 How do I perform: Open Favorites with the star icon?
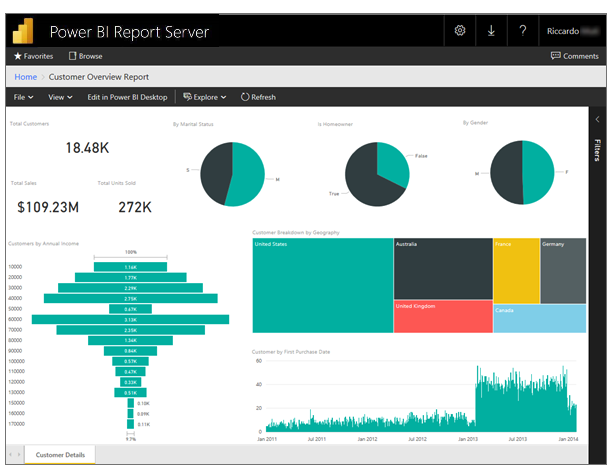coord(33,56)
